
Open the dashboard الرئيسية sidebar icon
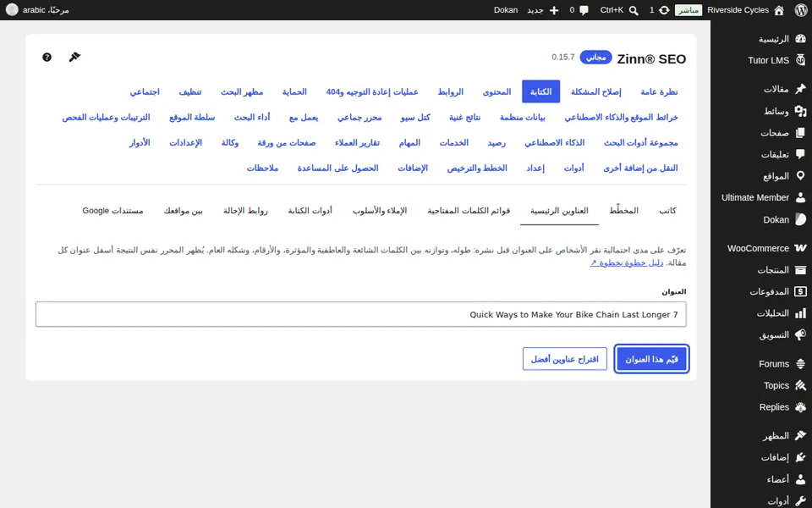point(801,38)
